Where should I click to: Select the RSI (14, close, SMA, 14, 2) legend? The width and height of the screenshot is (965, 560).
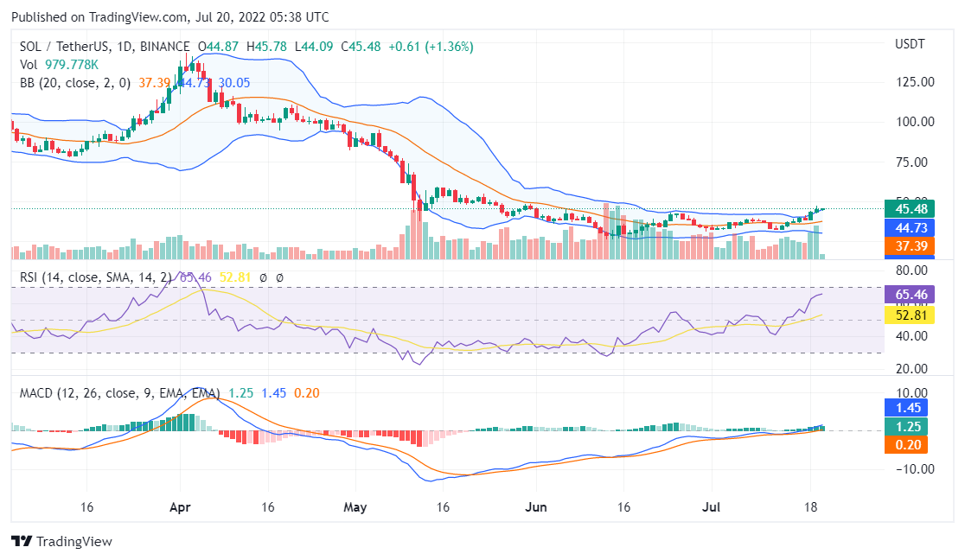click(x=94, y=277)
